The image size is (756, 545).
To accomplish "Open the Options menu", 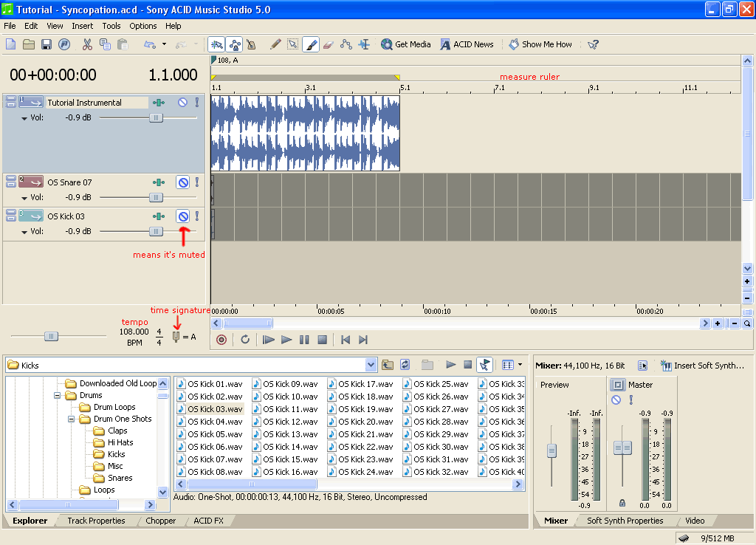I will [x=142, y=26].
